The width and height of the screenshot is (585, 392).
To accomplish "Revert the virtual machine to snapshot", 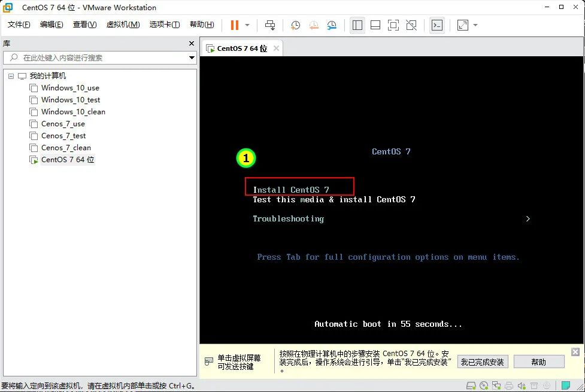I will (314, 25).
